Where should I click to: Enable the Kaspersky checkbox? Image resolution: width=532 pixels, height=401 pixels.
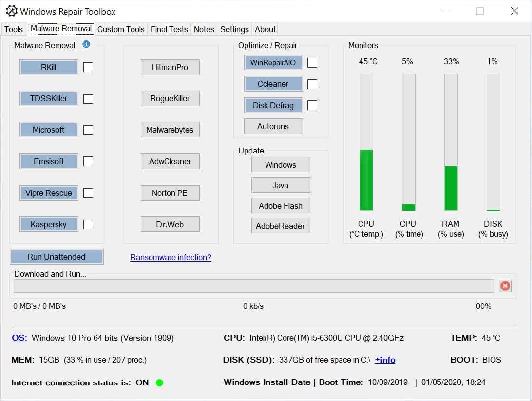pos(88,224)
